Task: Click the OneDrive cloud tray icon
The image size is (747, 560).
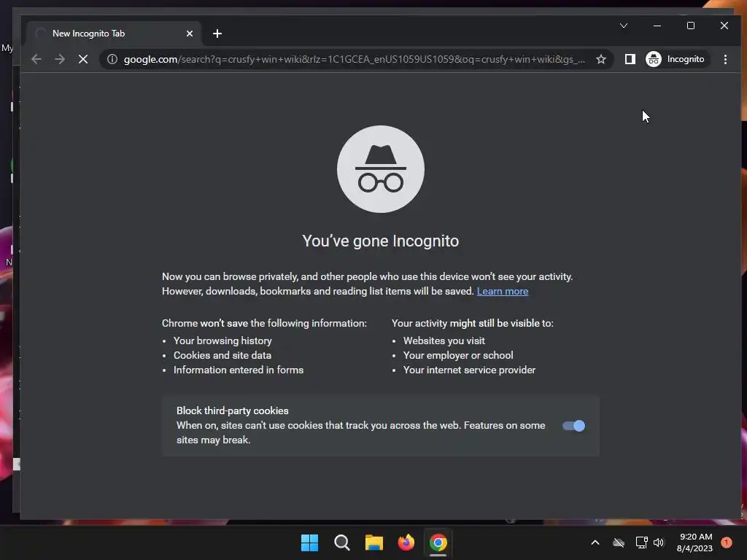Action: pos(619,542)
